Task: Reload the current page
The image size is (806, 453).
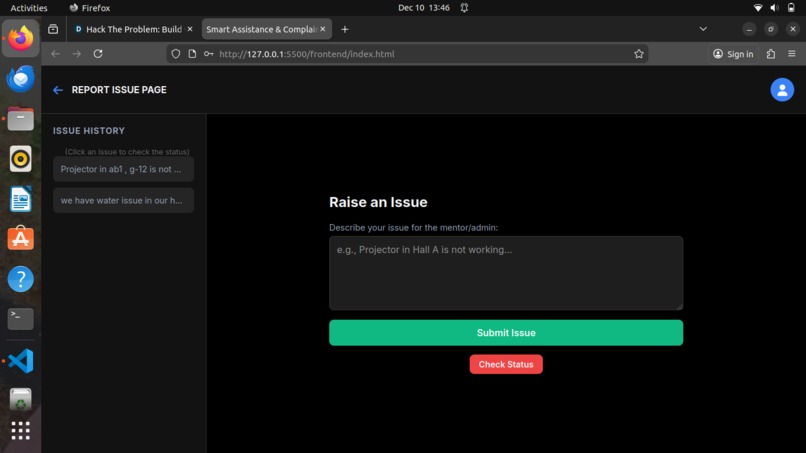Action: point(98,53)
